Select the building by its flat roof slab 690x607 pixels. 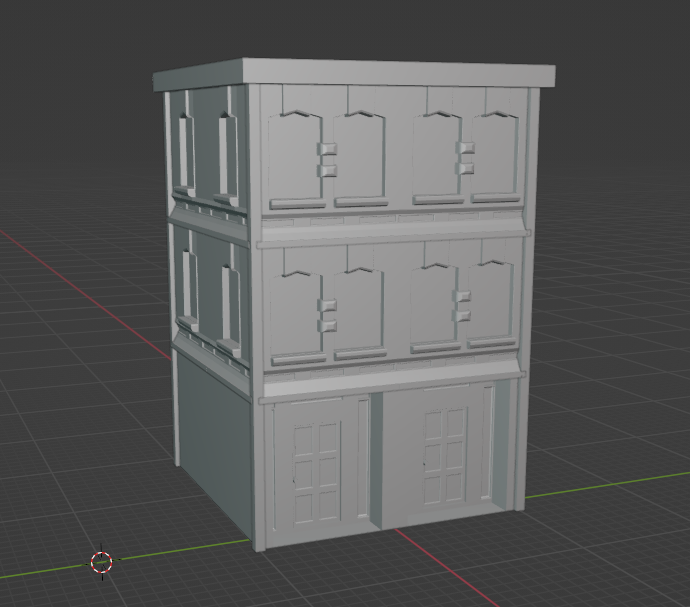click(354, 74)
